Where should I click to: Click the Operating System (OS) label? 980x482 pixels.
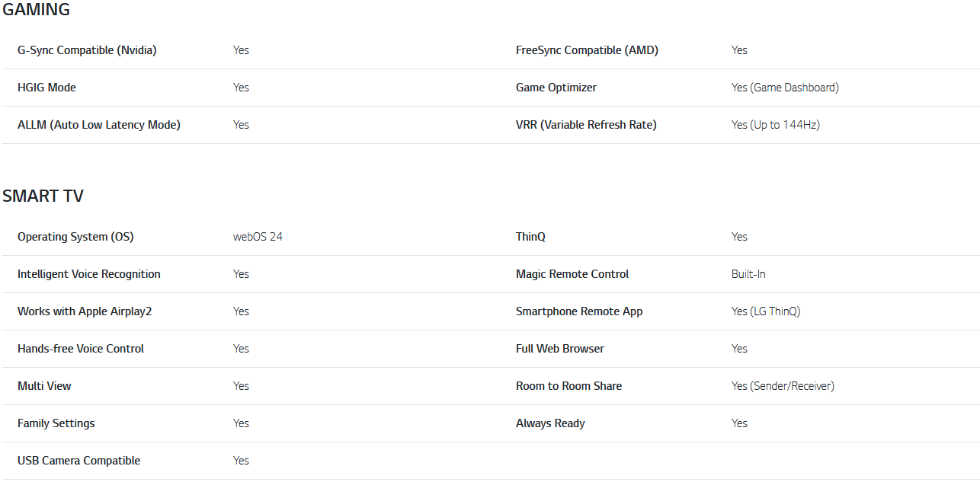coord(75,237)
